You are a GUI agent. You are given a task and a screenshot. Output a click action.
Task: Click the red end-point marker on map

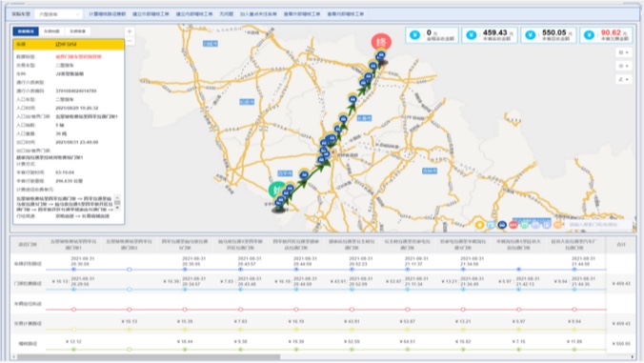pyautogui.click(x=381, y=42)
